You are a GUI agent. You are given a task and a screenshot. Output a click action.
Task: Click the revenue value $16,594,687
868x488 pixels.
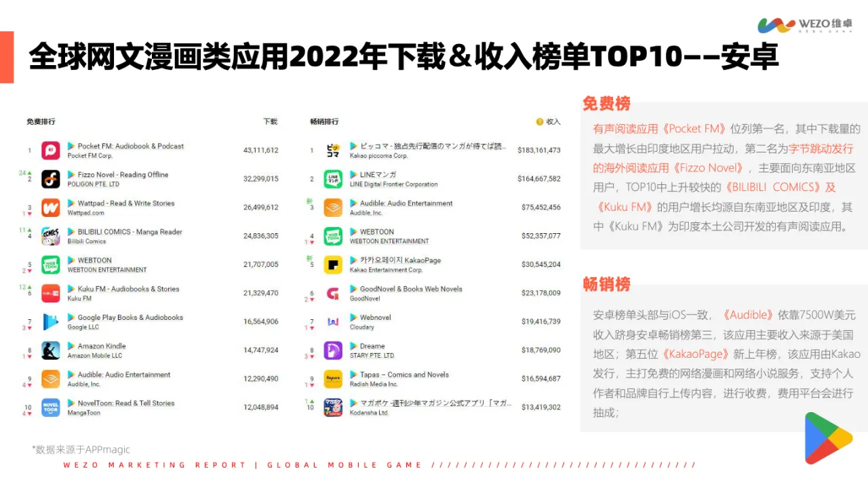pyautogui.click(x=541, y=379)
